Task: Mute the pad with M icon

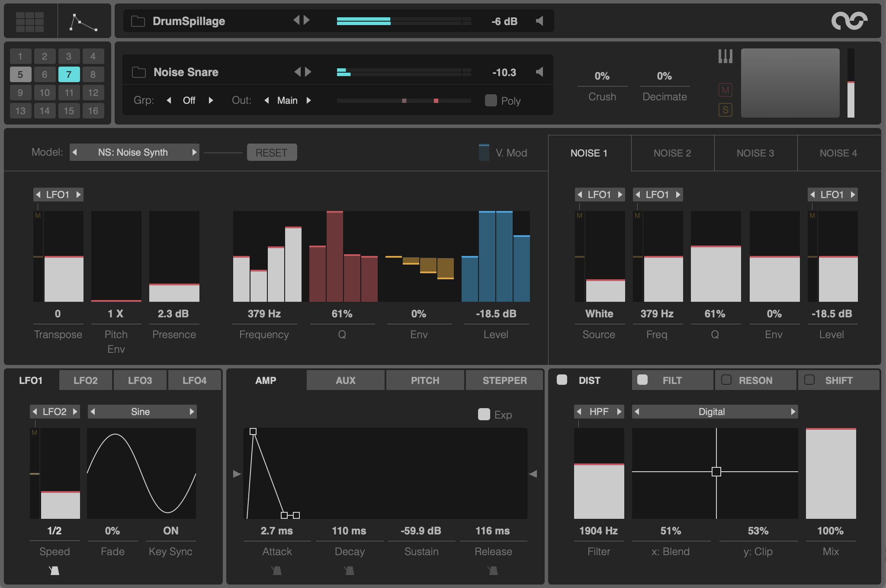Action: [725, 90]
